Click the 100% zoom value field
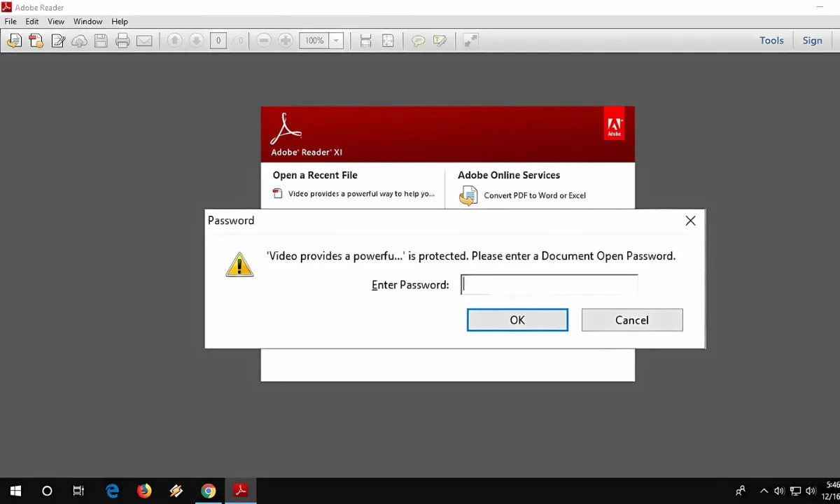 click(x=314, y=41)
